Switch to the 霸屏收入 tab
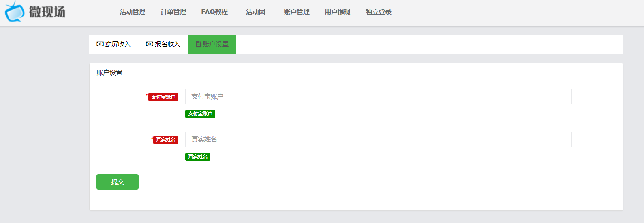This screenshot has height=223, width=644. pos(114,44)
